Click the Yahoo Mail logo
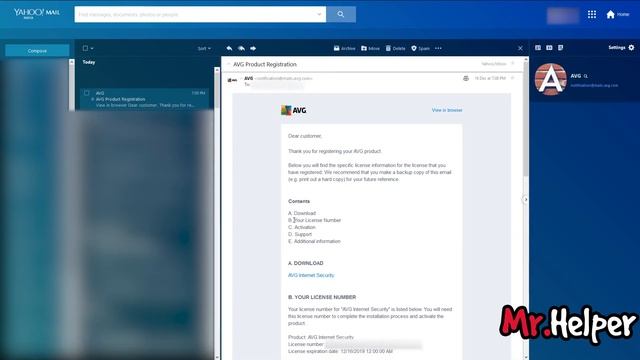The image size is (640, 360). (37, 13)
